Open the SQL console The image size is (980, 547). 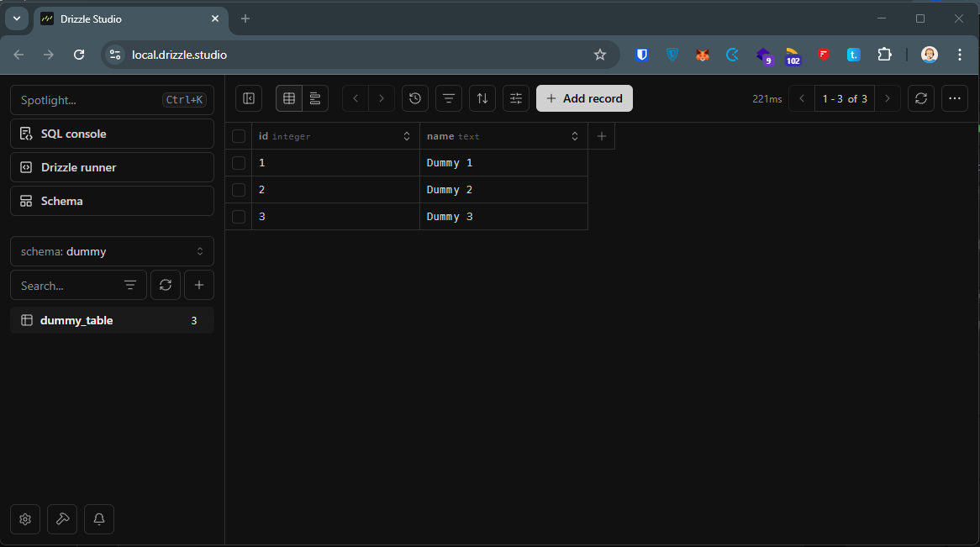(x=112, y=134)
